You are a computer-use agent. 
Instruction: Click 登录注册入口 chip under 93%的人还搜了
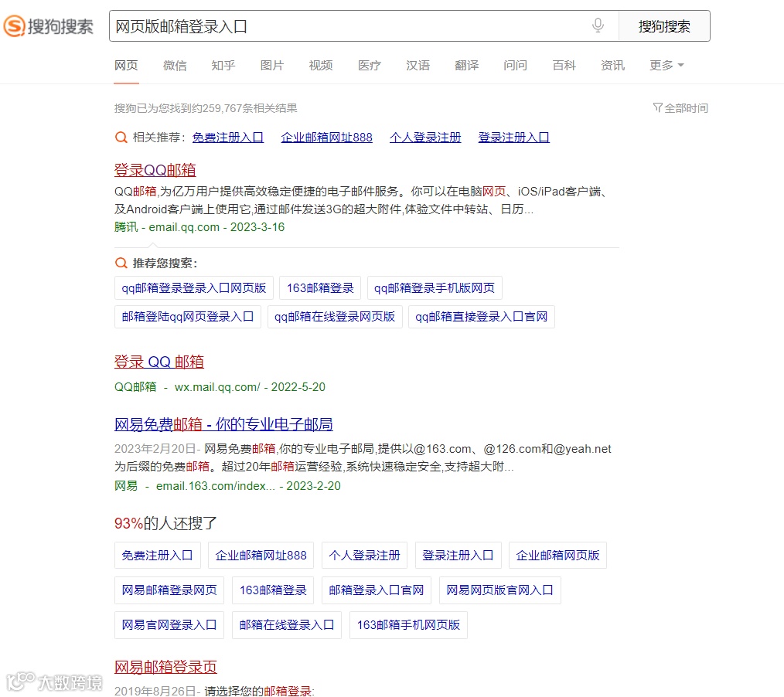click(458, 555)
